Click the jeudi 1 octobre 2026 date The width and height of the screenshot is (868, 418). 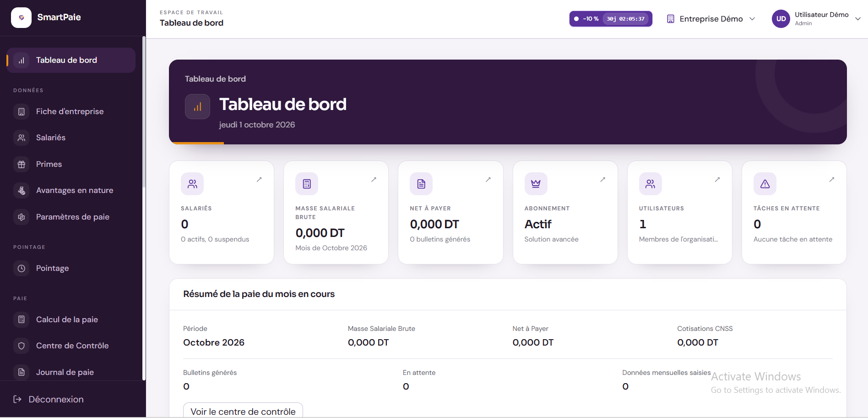point(257,125)
